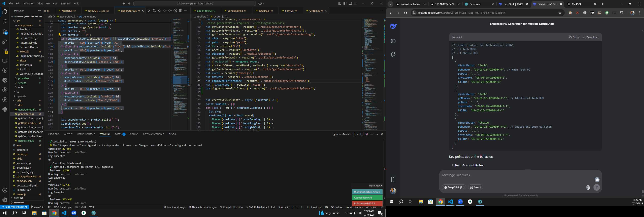Switch to the PROBLEMS panel tab
The image size is (644, 217).
[x=54, y=134]
